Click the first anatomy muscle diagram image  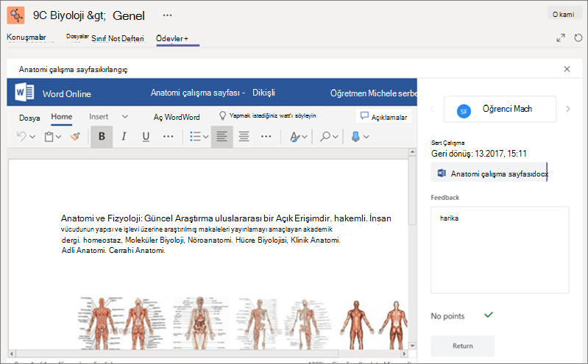102,322
